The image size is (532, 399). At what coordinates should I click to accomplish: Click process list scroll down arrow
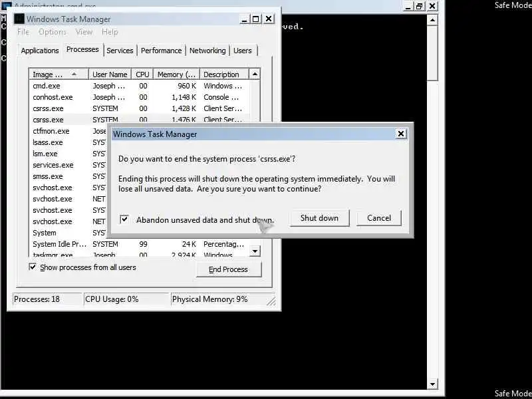255,251
